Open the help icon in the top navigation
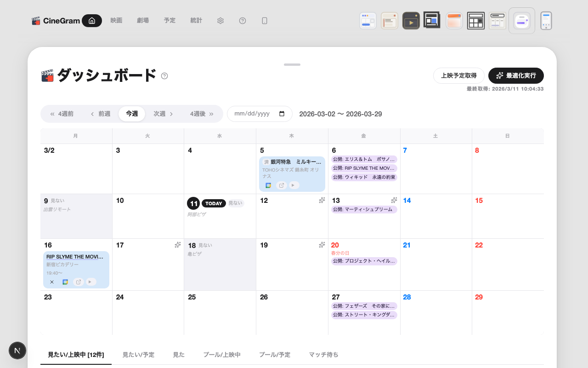This screenshot has height=368, width=588. pos(243,21)
